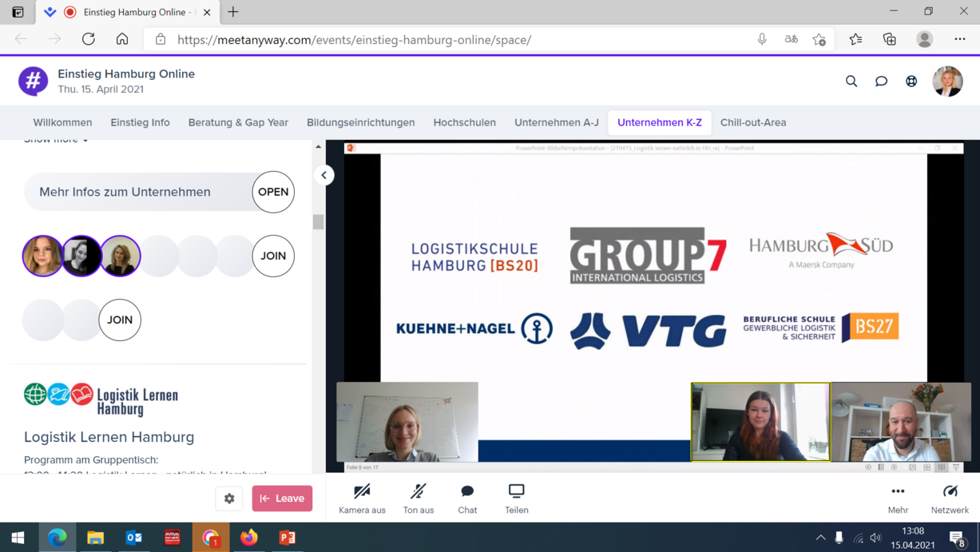This screenshot has width=980, height=552.
Task: Collapse the sidebar with left chevron
Action: (324, 175)
